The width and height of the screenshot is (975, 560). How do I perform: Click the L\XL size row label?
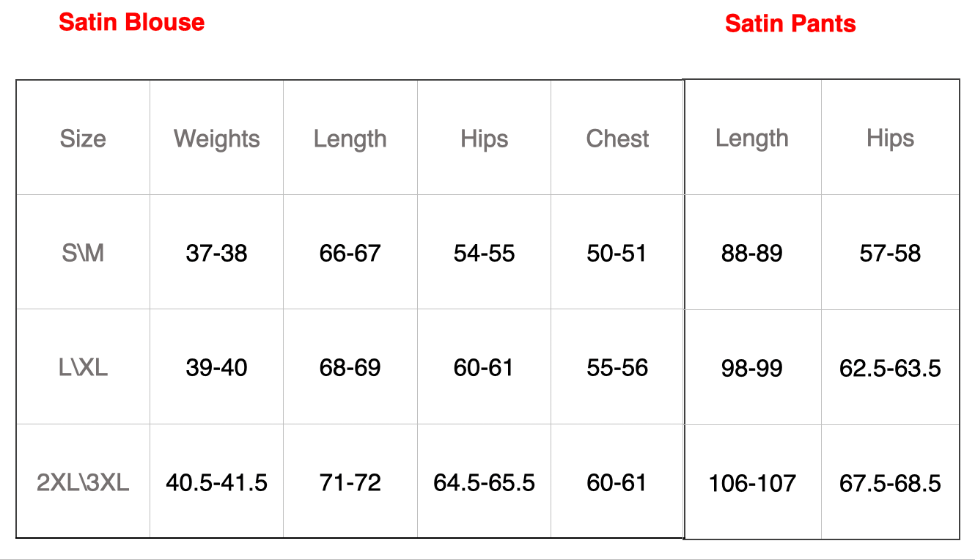click(x=83, y=367)
